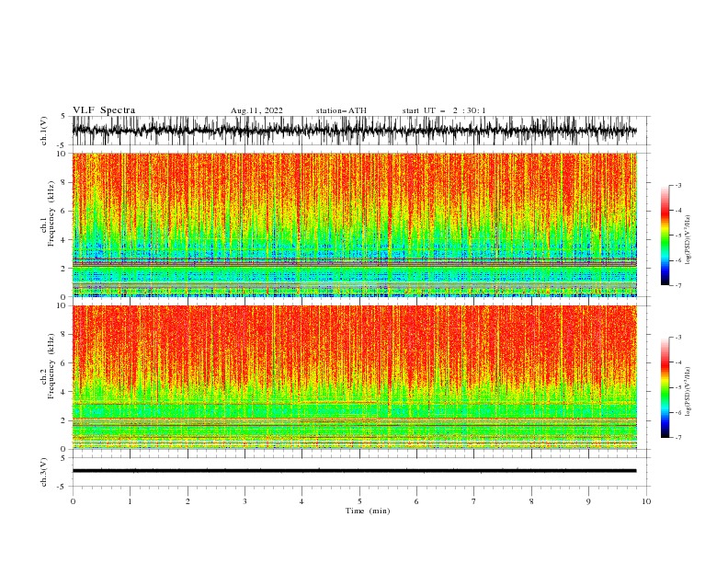Click tick label 7 on the Time axis

pyautogui.click(x=474, y=501)
